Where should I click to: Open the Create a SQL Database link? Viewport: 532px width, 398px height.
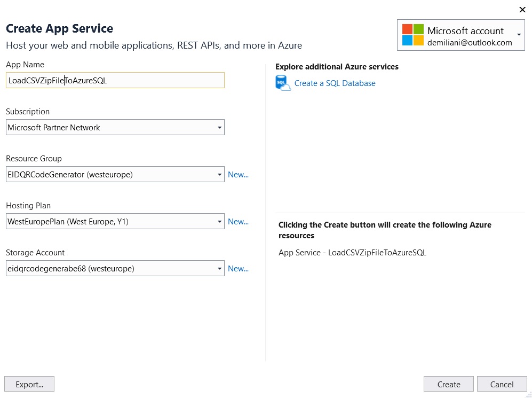[335, 83]
